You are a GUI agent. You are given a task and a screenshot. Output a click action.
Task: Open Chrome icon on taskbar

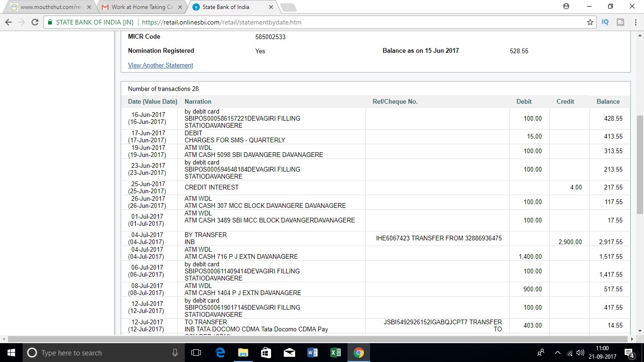point(358,353)
